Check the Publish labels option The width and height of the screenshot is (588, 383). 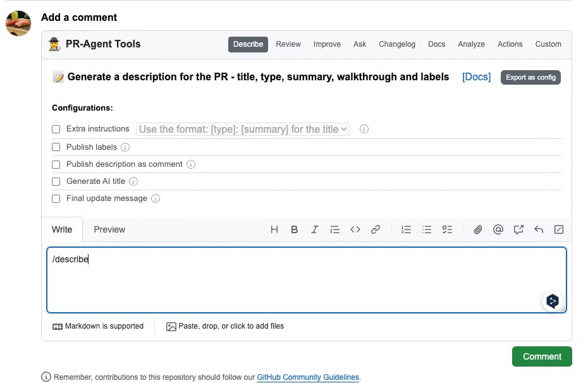coord(56,147)
